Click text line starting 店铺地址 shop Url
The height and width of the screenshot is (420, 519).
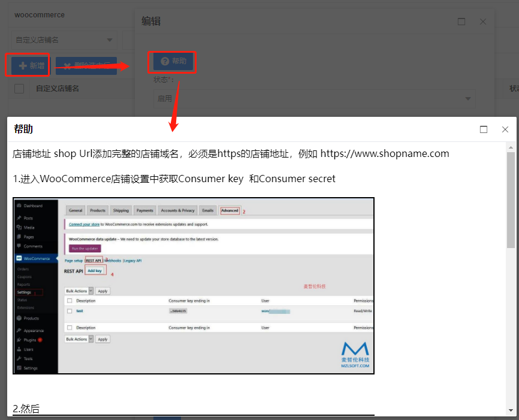pos(231,153)
